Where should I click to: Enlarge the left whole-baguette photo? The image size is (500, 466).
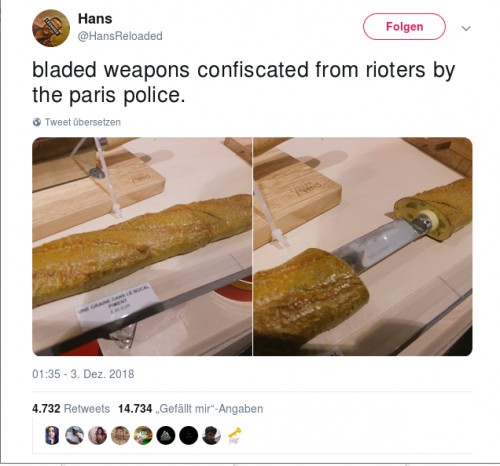[x=142, y=246]
